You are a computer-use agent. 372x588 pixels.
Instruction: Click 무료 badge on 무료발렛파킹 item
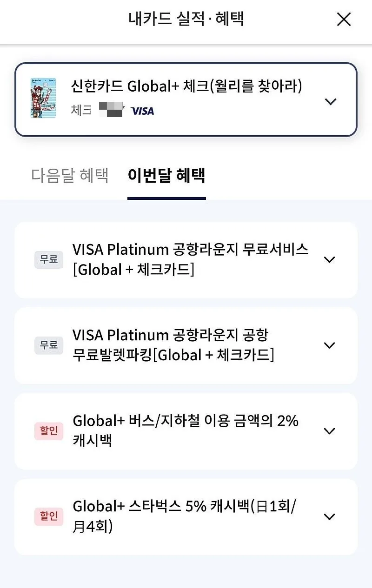point(49,345)
